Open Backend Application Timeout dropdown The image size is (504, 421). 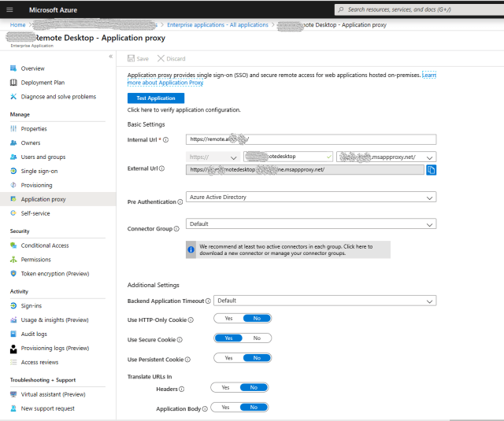click(x=324, y=301)
